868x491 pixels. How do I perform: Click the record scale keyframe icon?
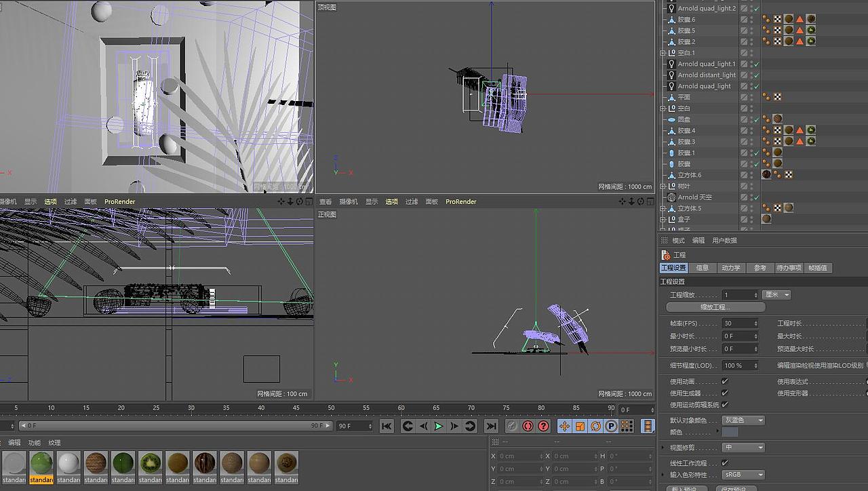click(580, 425)
